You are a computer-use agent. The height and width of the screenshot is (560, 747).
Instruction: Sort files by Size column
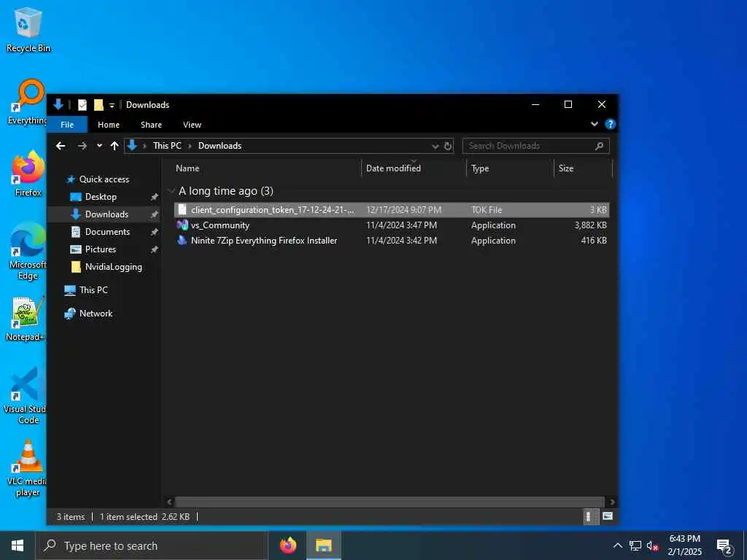coord(583,168)
